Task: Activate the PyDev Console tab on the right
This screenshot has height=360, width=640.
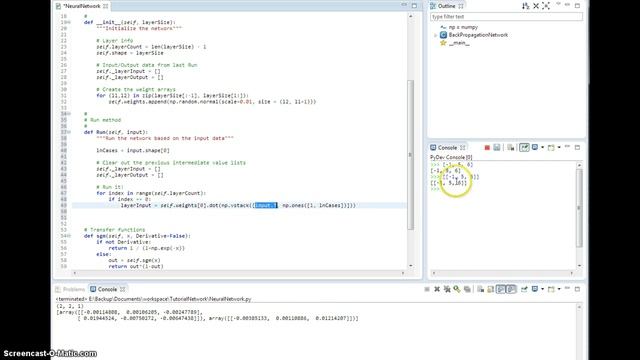Action: [x=447, y=147]
